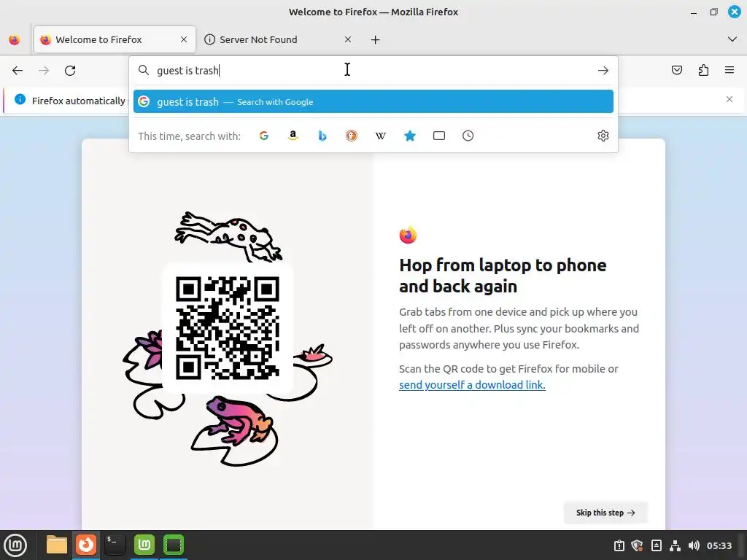Select the guest is trash Google suggestion
This screenshot has width=747, height=560.
coord(373,101)
